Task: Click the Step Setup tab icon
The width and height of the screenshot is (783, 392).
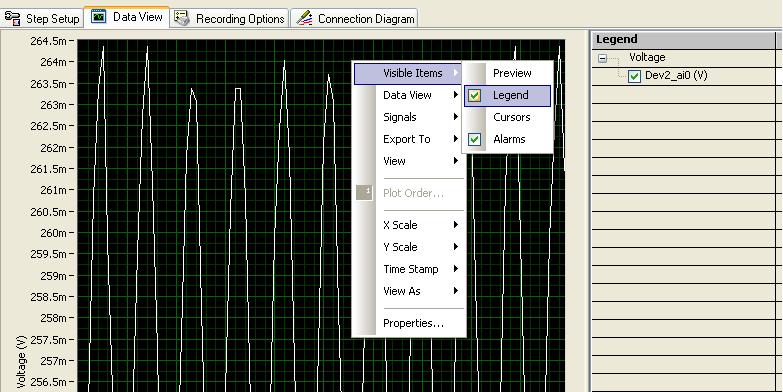Action: 12,18
